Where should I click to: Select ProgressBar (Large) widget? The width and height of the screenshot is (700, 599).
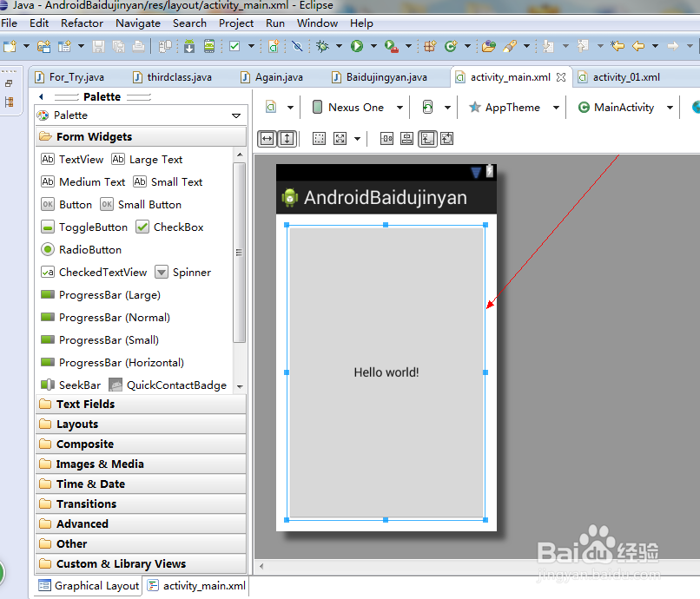pos(101,295)
